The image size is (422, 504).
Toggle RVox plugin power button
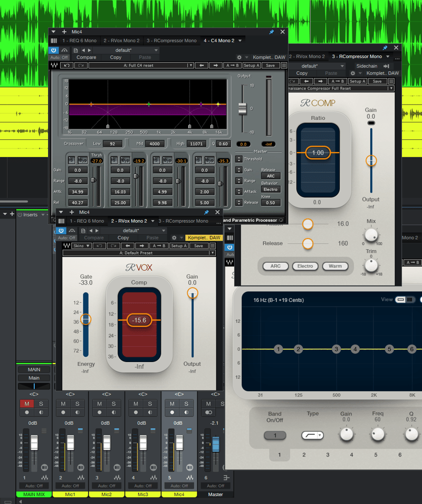(x=61, y=231)
